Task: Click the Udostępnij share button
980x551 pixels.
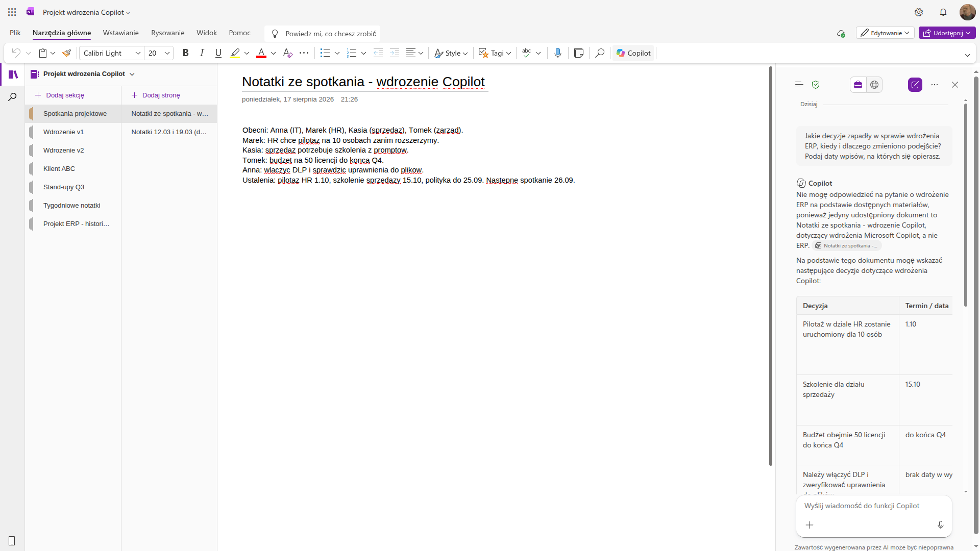Action: point(947,33)
